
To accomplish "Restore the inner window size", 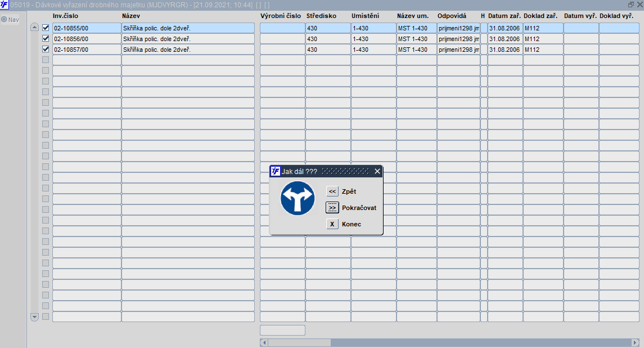I will (631, 5).
